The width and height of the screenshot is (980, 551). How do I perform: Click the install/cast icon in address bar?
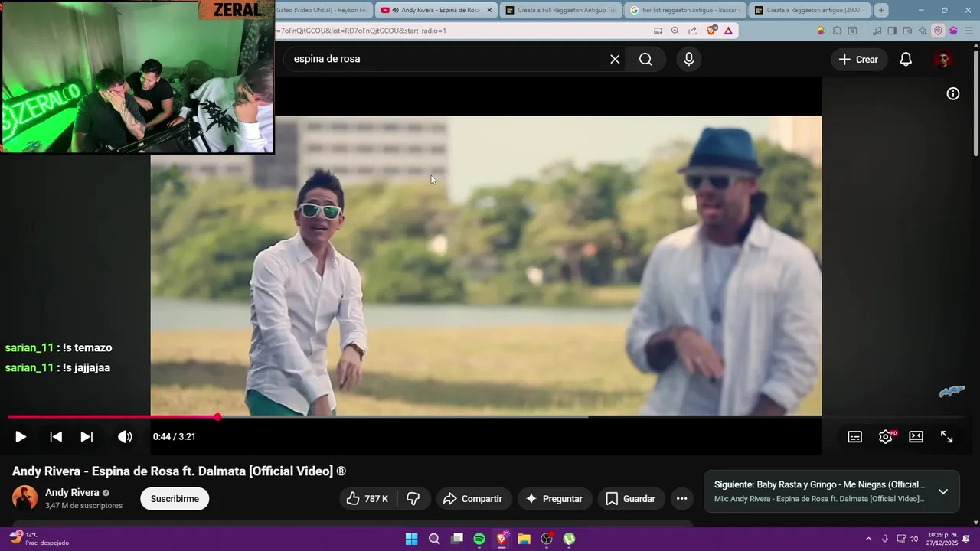click(x=658, y=31)
